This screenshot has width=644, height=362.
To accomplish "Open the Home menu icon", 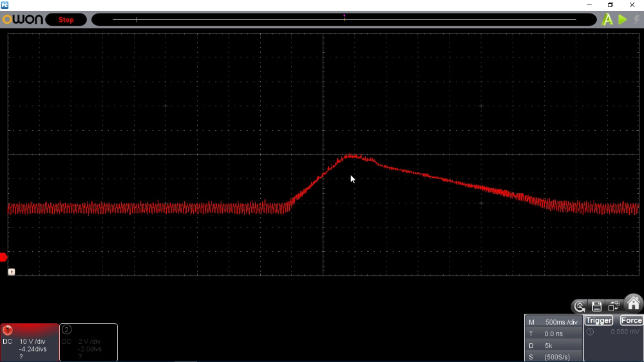I will tap(633, 304).
